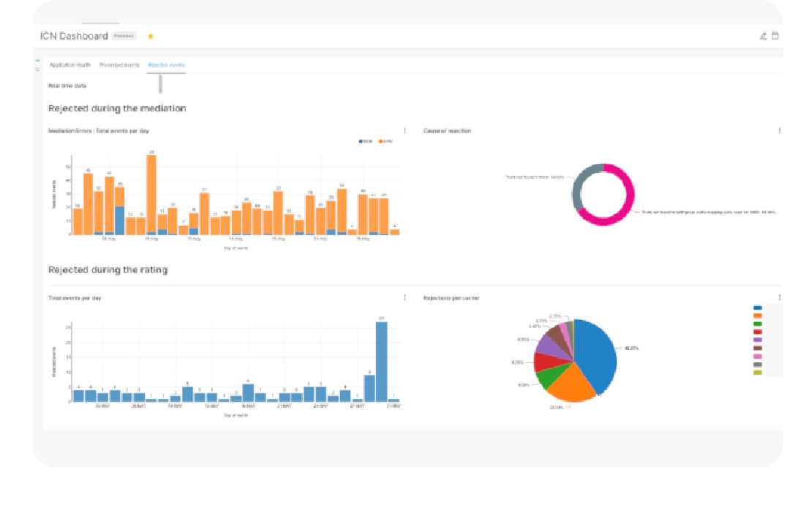Viewport: 812px width, 508px height.
Task: Click the Rejected during the rating heading
Action: tap(108, 270)
